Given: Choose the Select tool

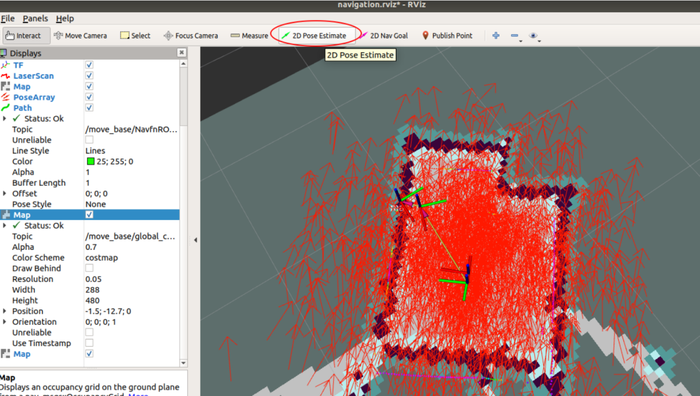Looking at the screenshot, I should pyautogui.click(x=135, y=36).
